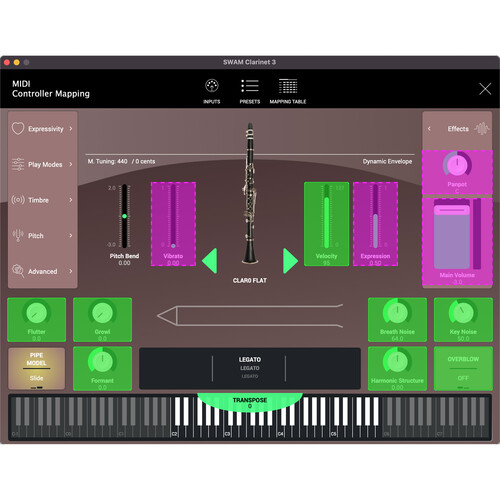Click the Pitch Bend slider handle
Viewport: 500px width, 500px height.
124,216
